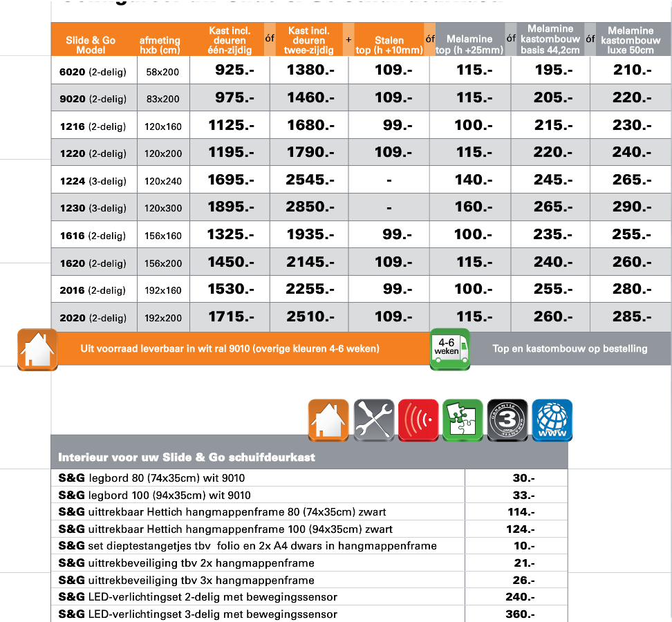Click the 'Uit voorraad leverbaar' orange banner
Image resolution: width=672 pixels, height=622 pixels.
(x=230, y=348)
